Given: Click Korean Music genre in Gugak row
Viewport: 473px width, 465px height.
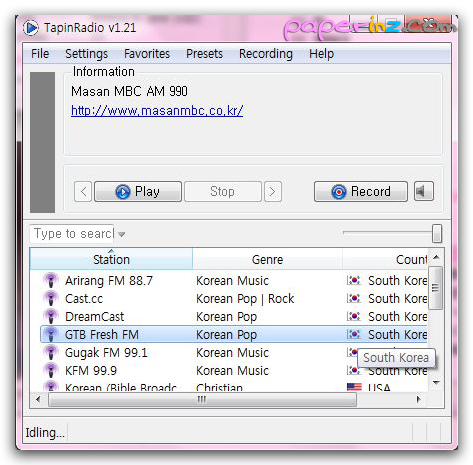Looking at the screenshot, I should click(x=232, y=352).
